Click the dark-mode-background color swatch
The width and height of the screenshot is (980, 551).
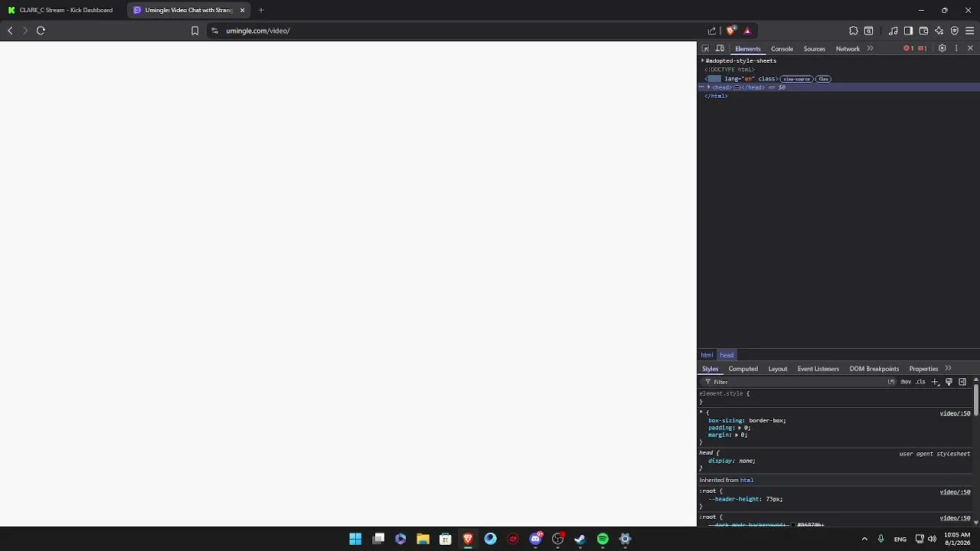click(x=793, y=525)
